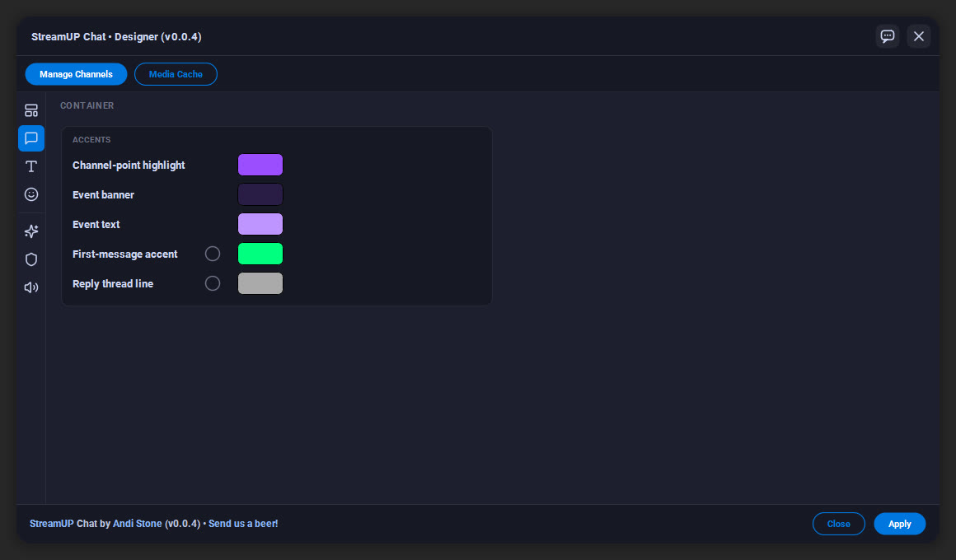
Task: Click the Close button in footer
Action: [838, 524]
